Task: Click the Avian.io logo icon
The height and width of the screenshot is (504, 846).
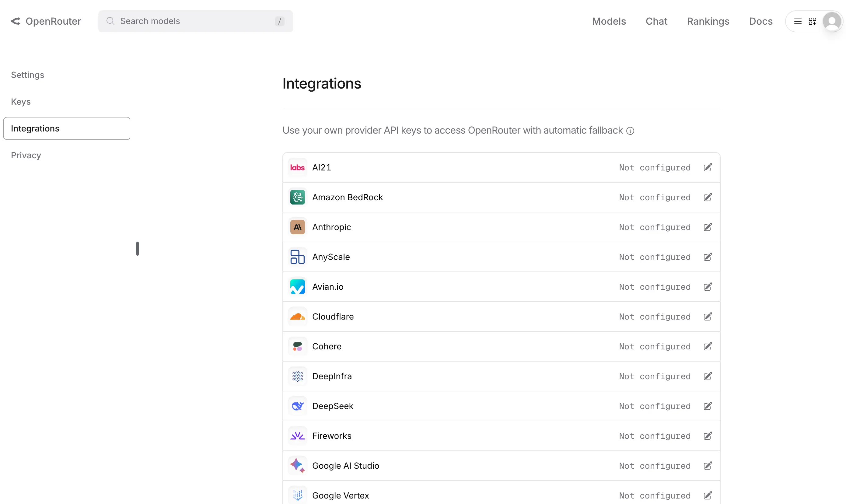Action: 297,287
